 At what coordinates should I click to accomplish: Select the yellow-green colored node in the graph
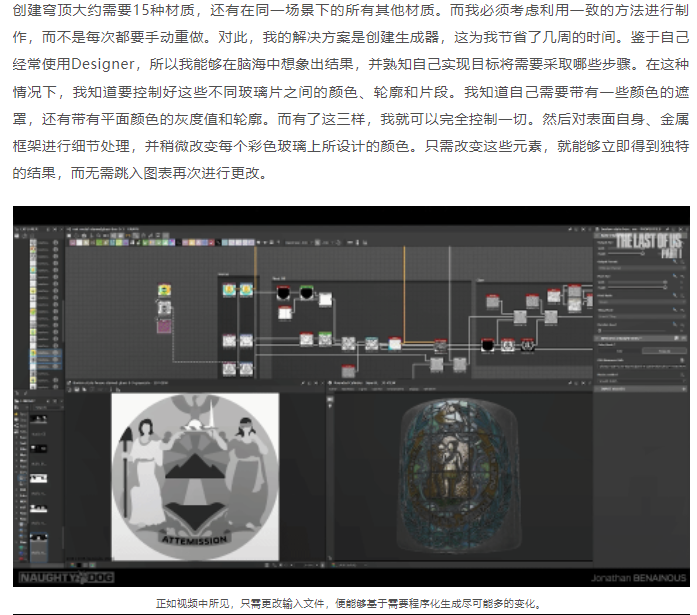coord(164,290)
